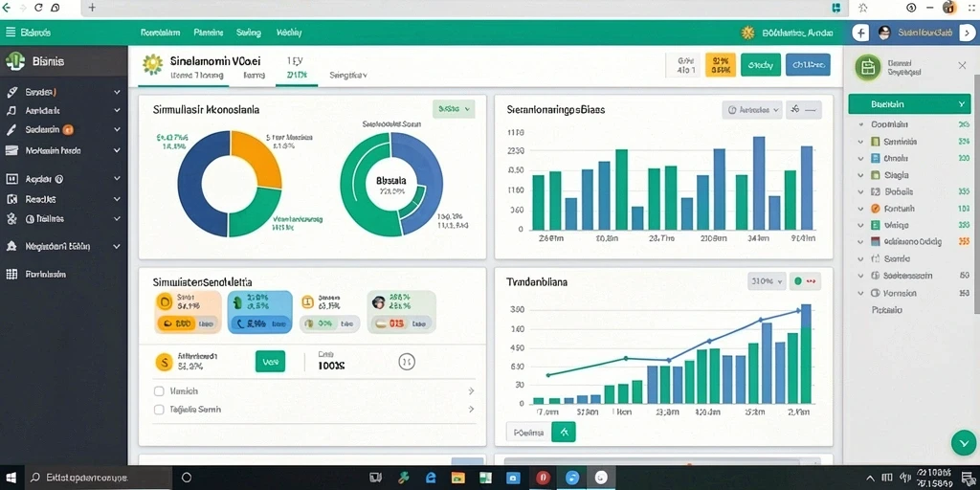Click the yellow coin icon next to the green button
The image size is (980, 490).
click(163, 361)
